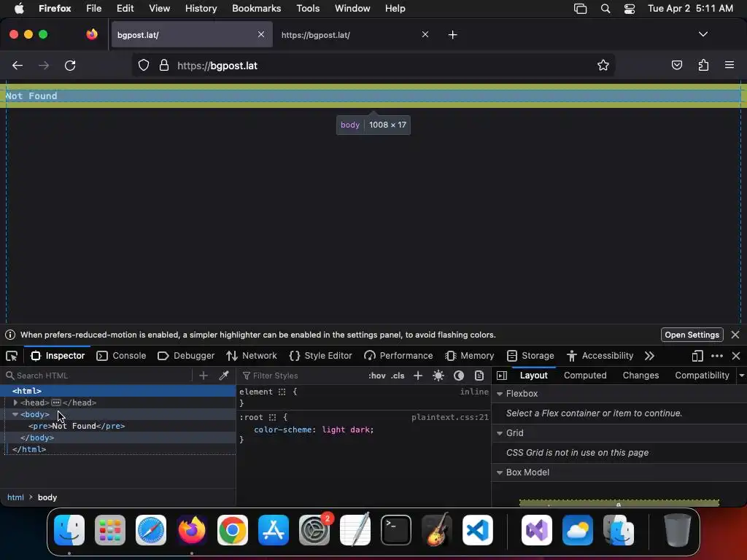This screenshot has height=560, width=747.
Task: Open the Style Editor tab
Action: 321,356
